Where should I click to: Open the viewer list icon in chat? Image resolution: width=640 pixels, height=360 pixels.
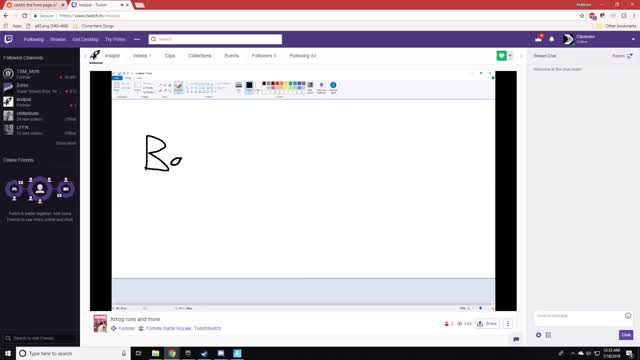[549, 335]
